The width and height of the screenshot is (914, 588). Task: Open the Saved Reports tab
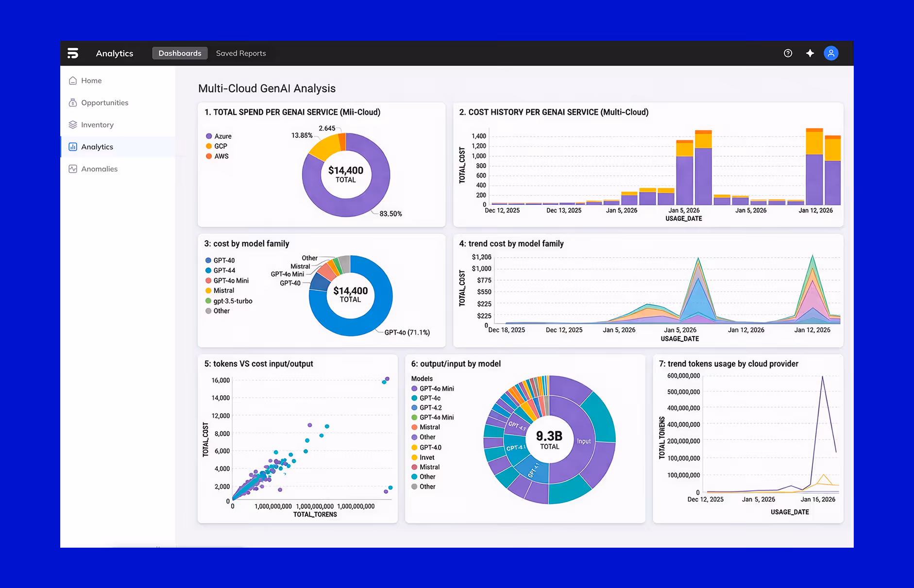[240, 53]
